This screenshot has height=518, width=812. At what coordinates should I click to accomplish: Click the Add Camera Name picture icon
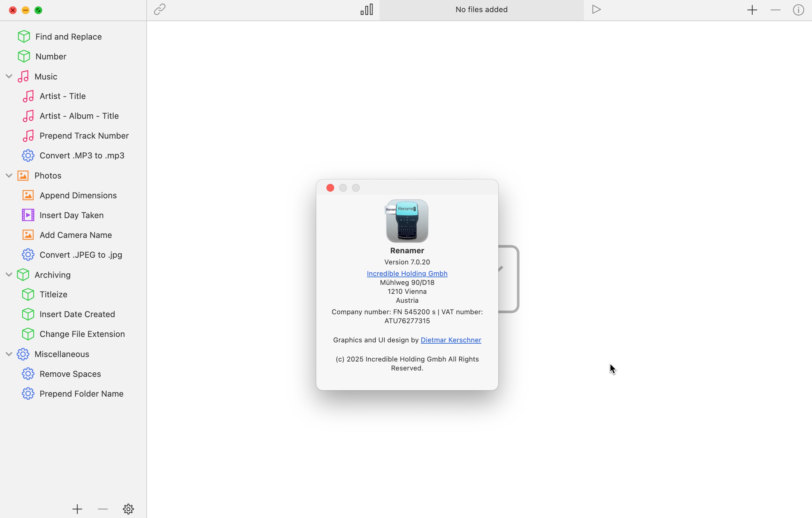click(28, 235)
